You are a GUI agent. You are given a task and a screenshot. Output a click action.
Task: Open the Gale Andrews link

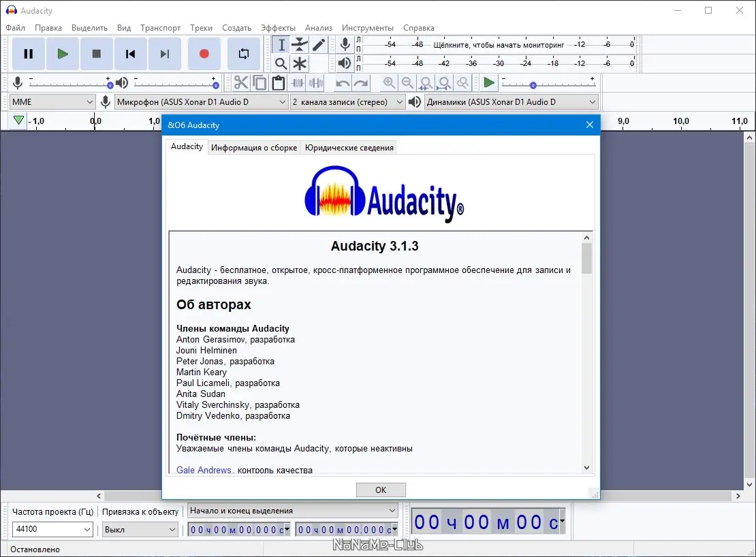(x=204, y=470)
